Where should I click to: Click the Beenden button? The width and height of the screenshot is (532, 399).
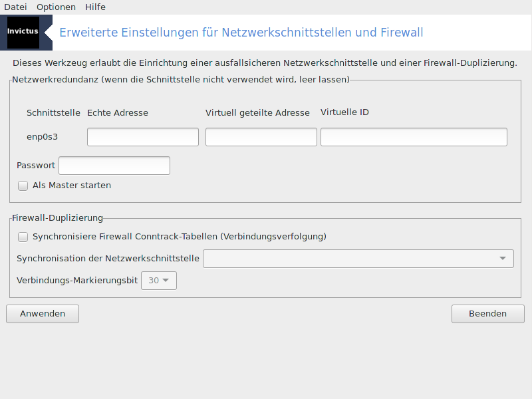pos(487,314)
